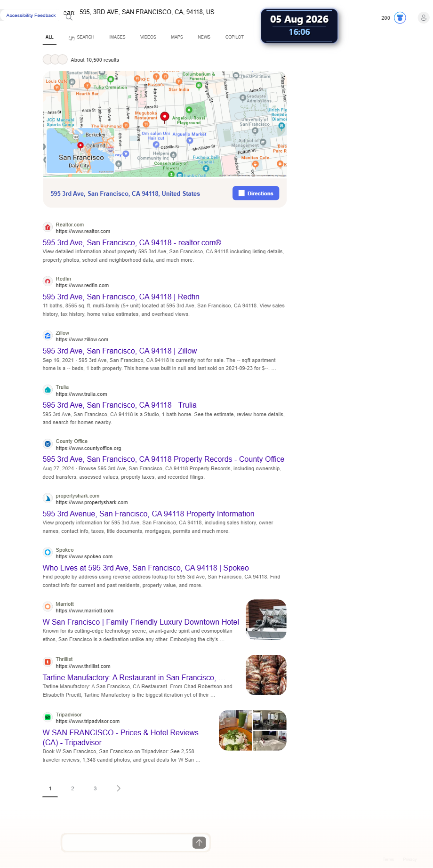Click the https://www.propertyshark.com URL text
This screenshot has width=433, height=868.
pos(92,503)
